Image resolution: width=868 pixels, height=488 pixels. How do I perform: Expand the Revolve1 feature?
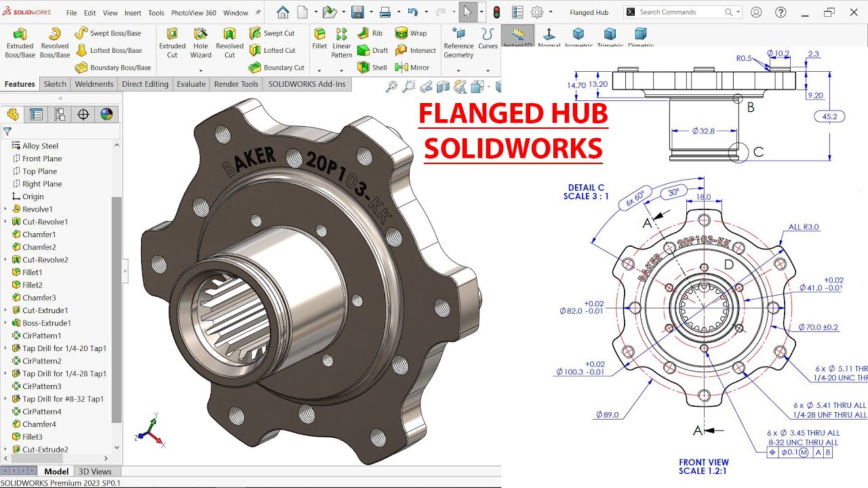point(5,209)
